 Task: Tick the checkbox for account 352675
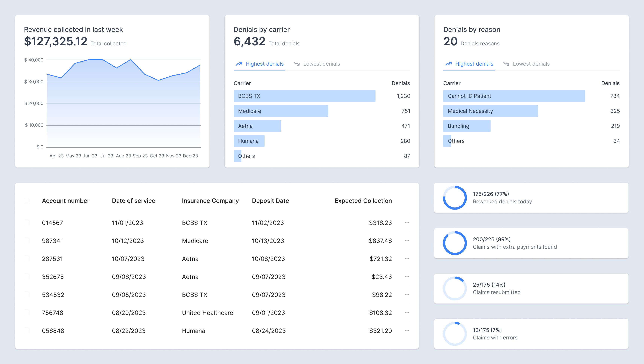pos(27,277)
